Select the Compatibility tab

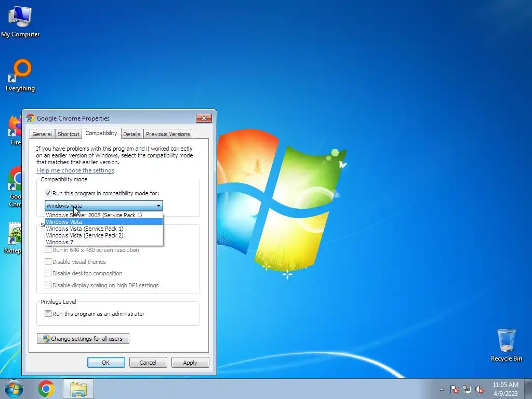point(101,133)
